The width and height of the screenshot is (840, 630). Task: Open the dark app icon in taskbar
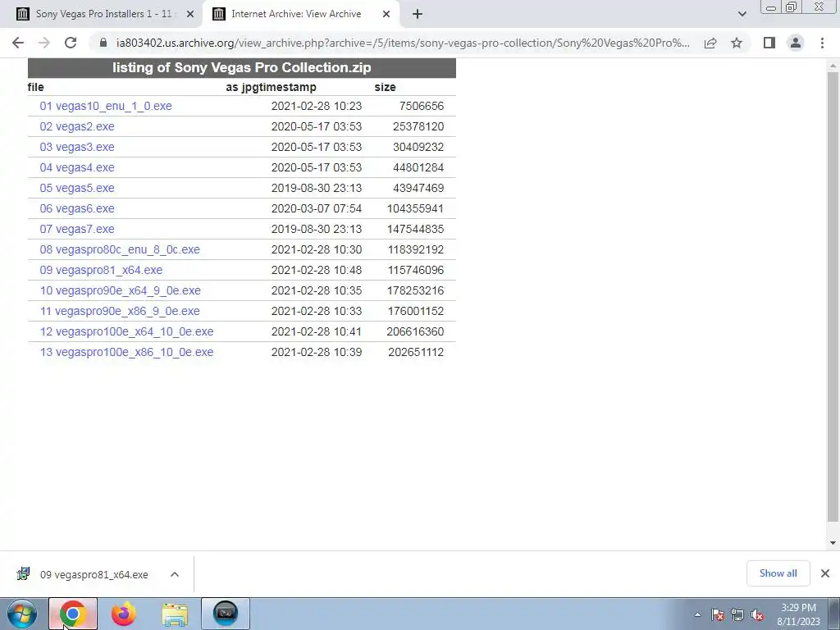pos(226,614)
